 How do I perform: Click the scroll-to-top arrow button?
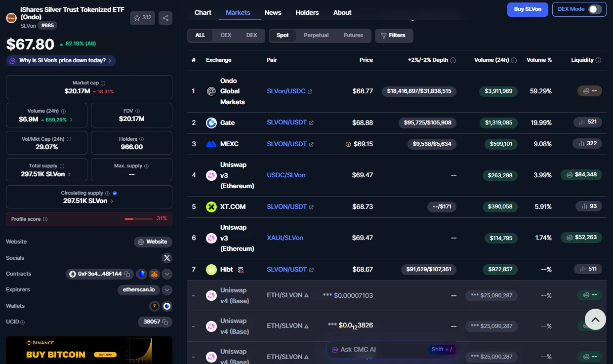(x=595, y=320)
